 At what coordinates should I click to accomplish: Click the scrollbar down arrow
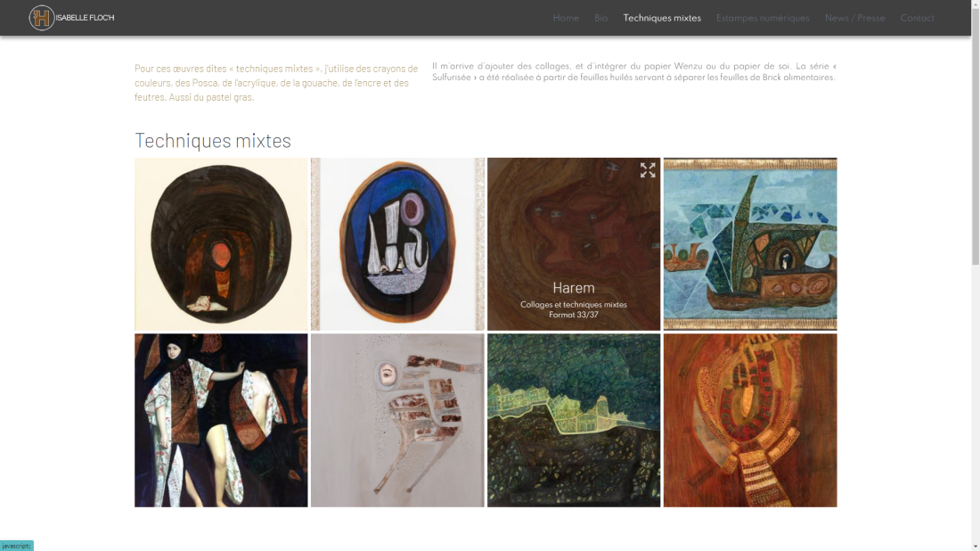[975, 546]
